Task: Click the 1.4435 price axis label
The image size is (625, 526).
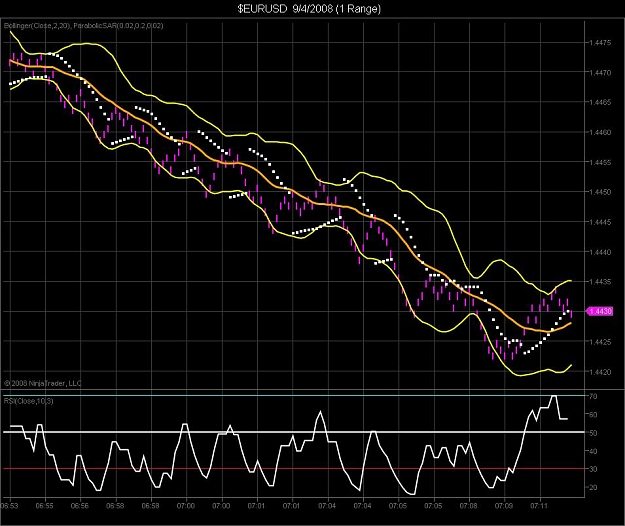Action: 600,282
